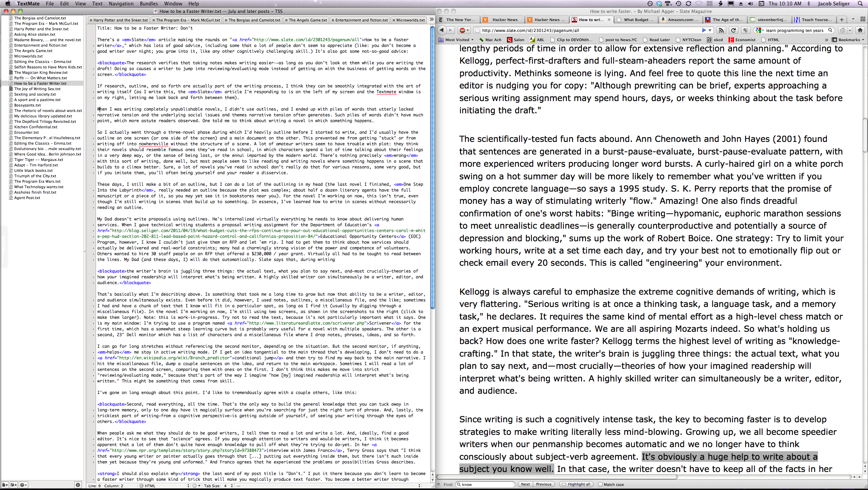
Task: Click the RSS feed icon in toolbar
Action: coord(721,30)
